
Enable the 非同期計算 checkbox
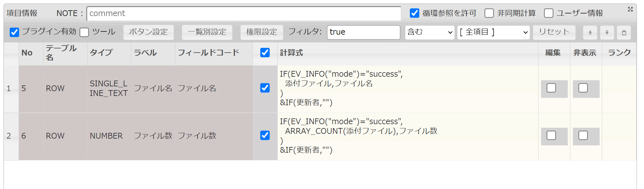point(489,13)
